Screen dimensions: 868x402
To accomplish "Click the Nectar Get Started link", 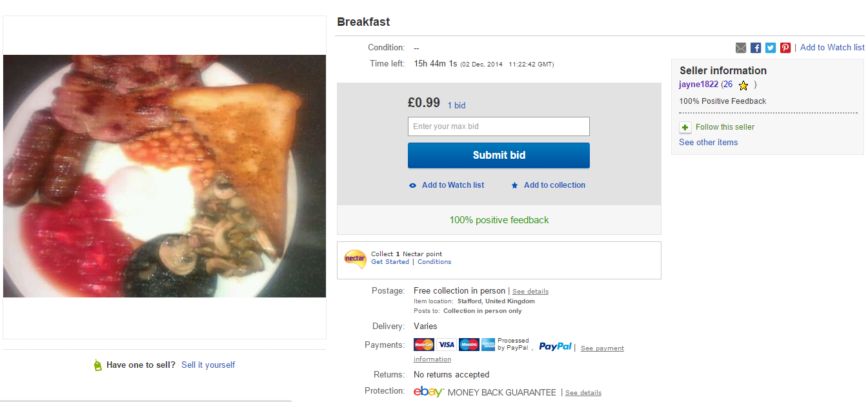I will click(390, 262).
